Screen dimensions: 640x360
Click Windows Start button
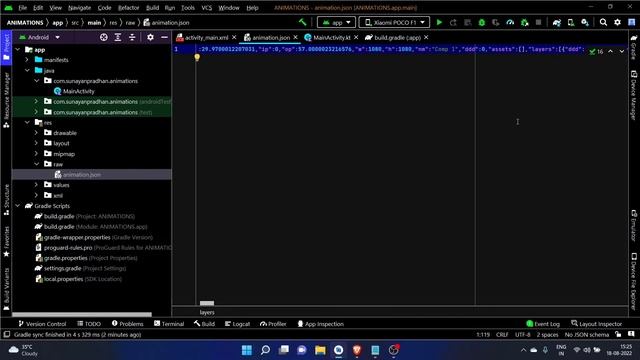point(247,350)
